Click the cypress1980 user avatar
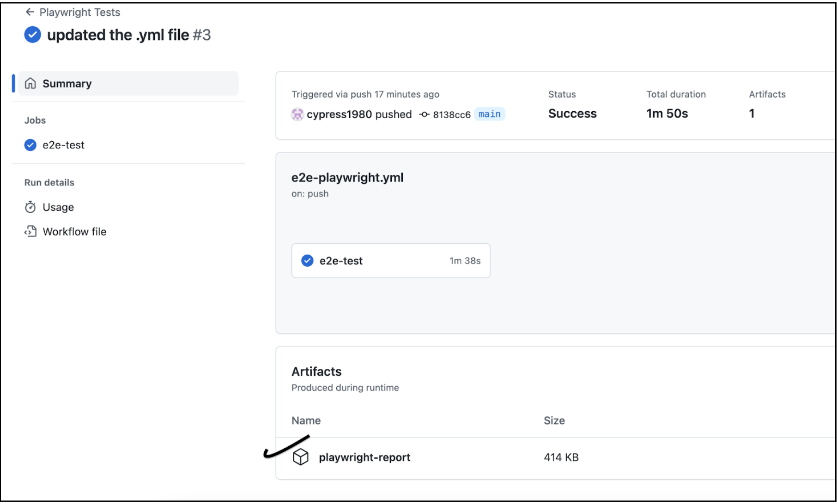The height and width of the screenshot is (504, 837). point(297,114)
